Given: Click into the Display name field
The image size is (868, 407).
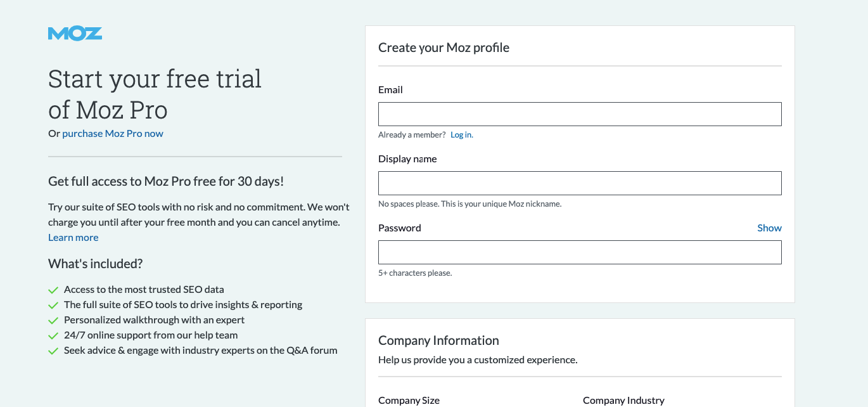Looking at the screenshot, I should point(580,183).
